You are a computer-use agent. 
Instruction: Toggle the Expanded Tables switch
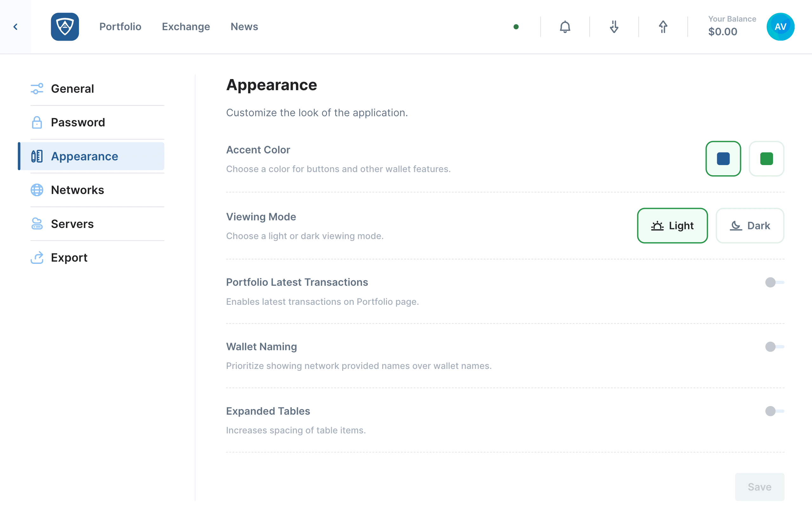775,411
